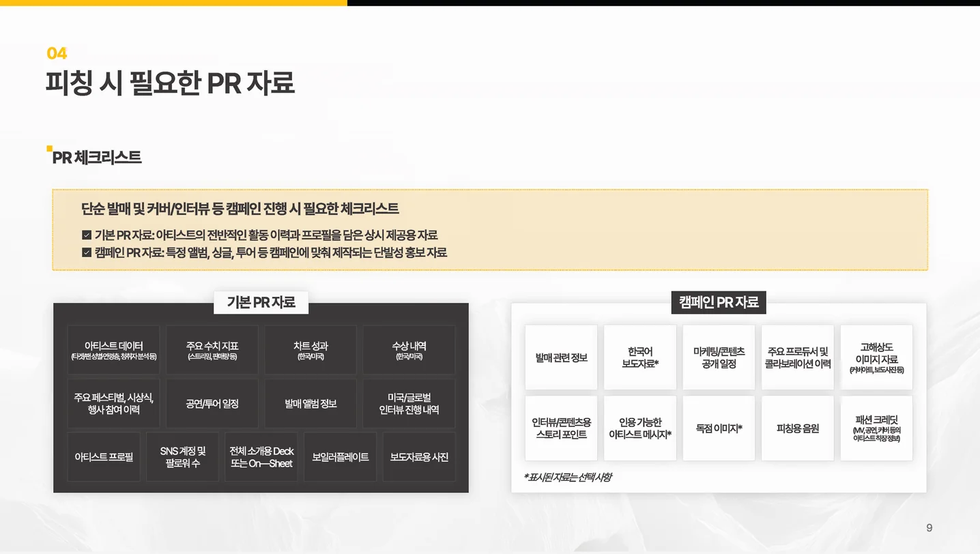Click the 아티스트 프로필 card
The width and height of the screenshot is (980, 554).
(104, 457)
